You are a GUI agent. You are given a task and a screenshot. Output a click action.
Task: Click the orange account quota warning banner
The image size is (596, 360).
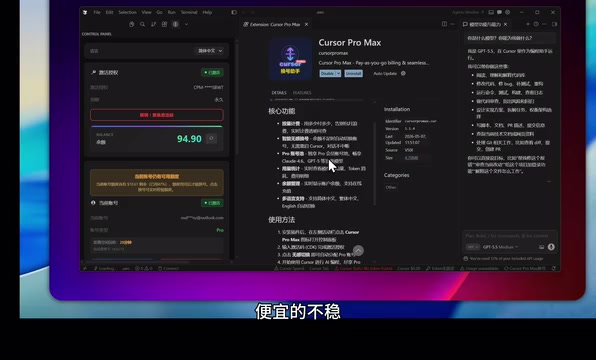pyautogui.click(x=157, y=183)
